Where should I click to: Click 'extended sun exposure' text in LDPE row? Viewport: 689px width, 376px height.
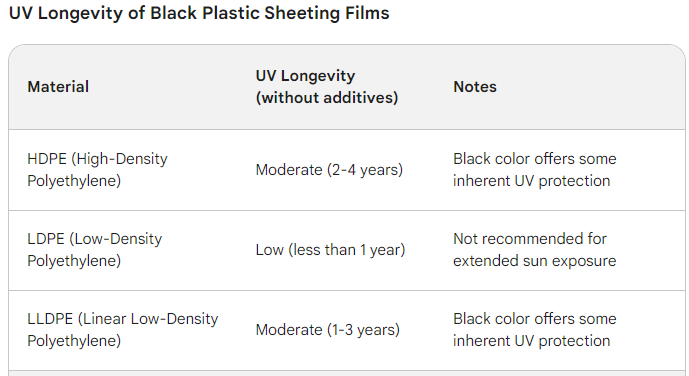point(535,260)
